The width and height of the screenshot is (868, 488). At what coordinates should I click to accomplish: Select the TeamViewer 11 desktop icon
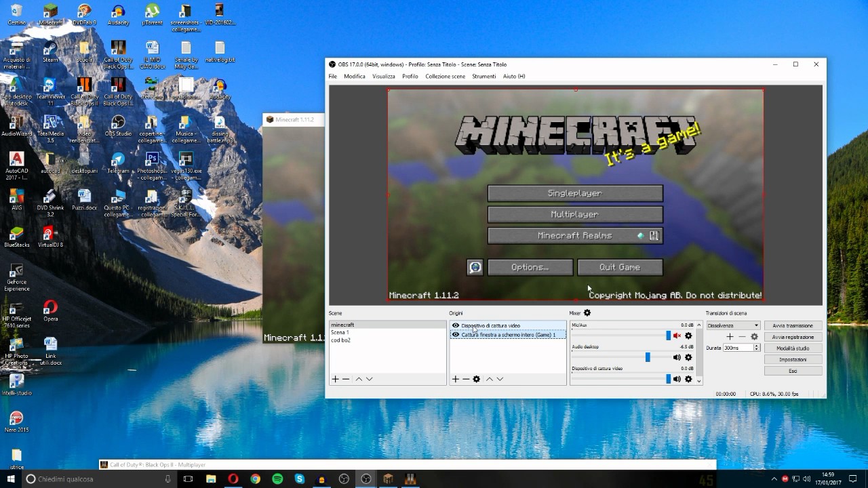[x=50, y=91]
